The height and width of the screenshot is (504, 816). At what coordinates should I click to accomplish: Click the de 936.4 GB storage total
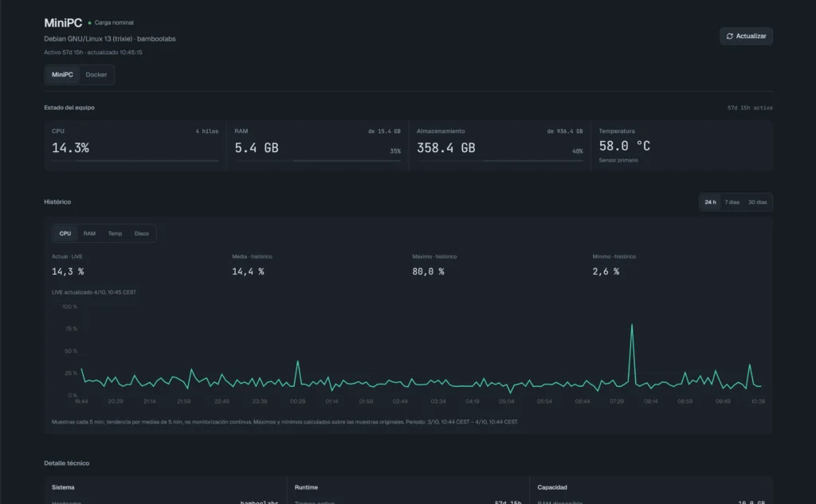(565, 131)
